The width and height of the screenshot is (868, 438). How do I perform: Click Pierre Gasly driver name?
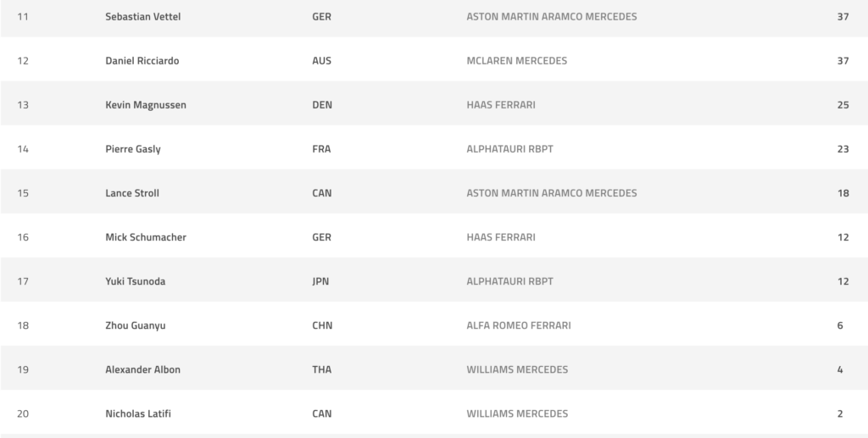click(133, 149)
